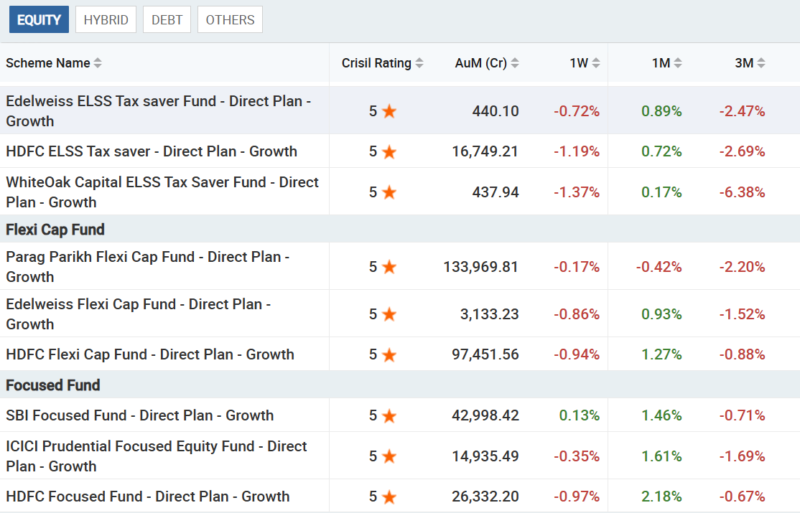
Task: Open HDFC ELSS Tax saver Direct Plan
Action: point(151,152)
